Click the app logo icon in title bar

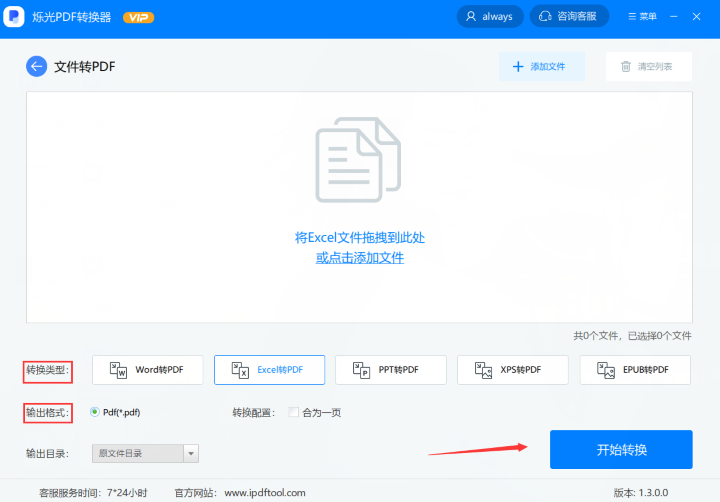pos(15,16)
